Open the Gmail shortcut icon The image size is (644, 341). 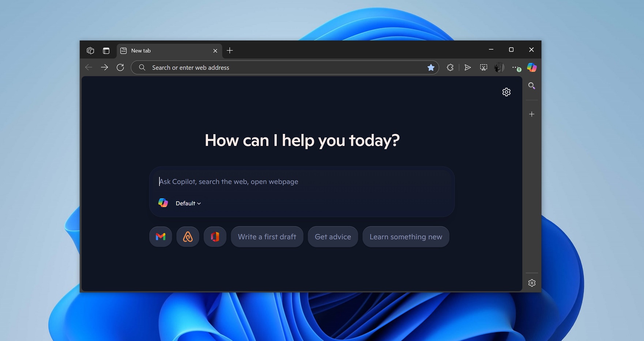[160, 237]
